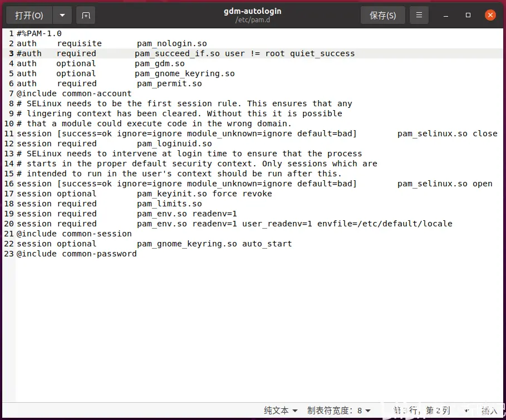Click the gdm-autologin title in header bar
Screen dimensions: 506x420
tap(253, 11)
